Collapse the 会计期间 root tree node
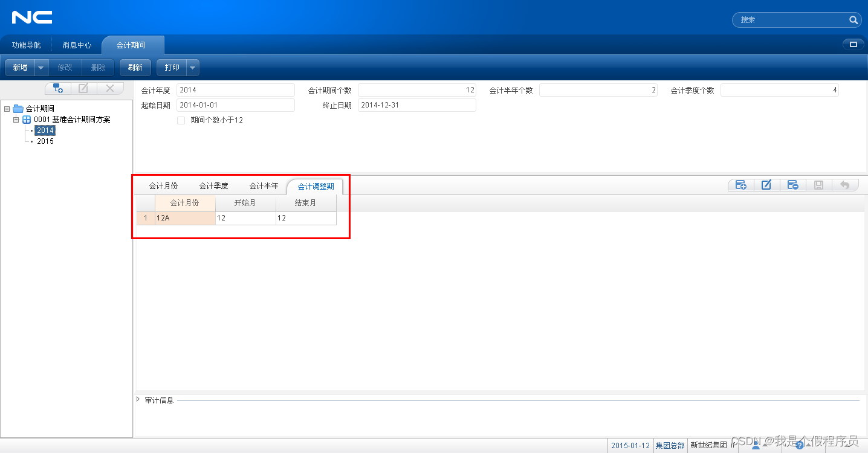Viewport: 868px width, 453px height. click(x=7, y=109)
